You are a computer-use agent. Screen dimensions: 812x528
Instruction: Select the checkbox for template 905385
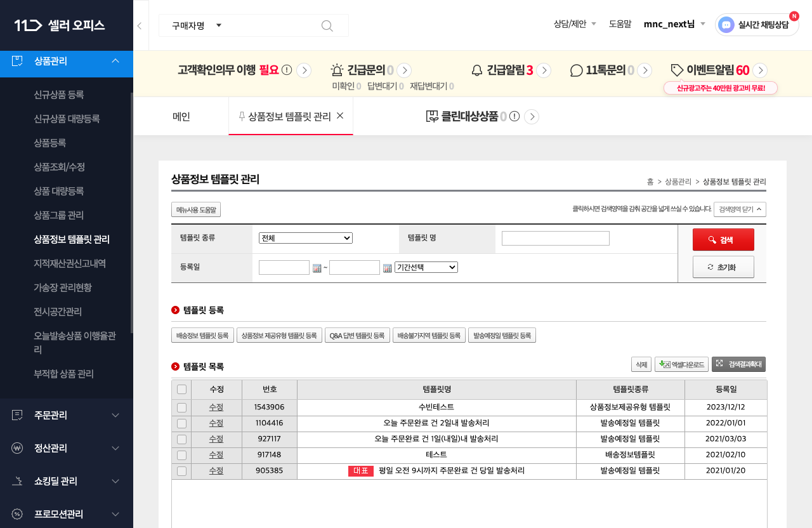182,471
